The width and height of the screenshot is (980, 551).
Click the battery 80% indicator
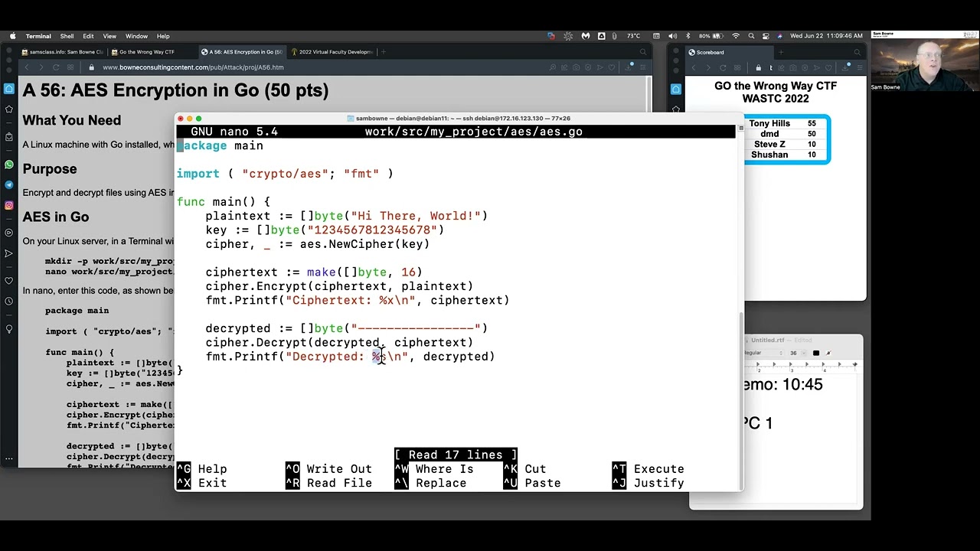click(712, 36)
